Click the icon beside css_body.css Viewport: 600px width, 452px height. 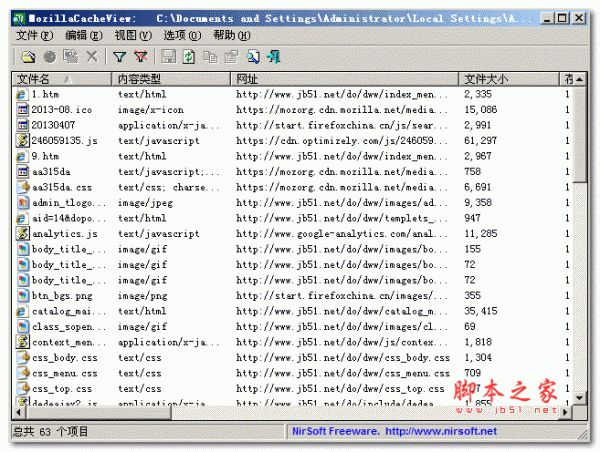point(23,357)
